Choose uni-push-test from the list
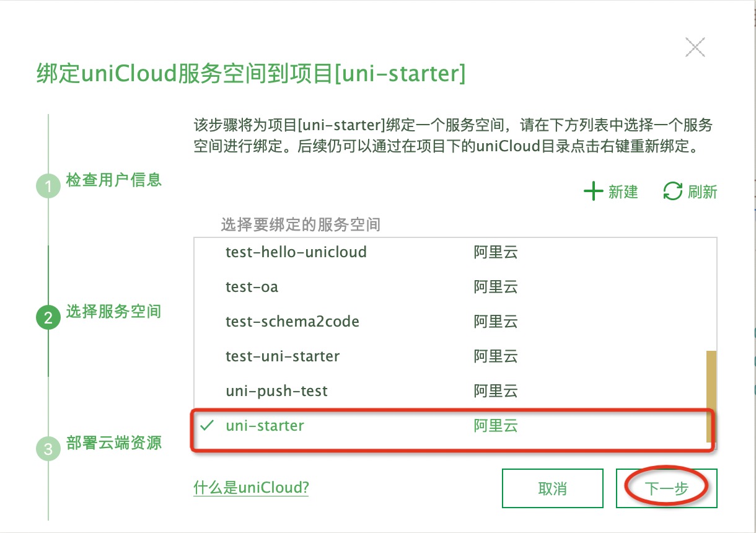Screen dimensions: 756x533 click(x=455, y=391)
